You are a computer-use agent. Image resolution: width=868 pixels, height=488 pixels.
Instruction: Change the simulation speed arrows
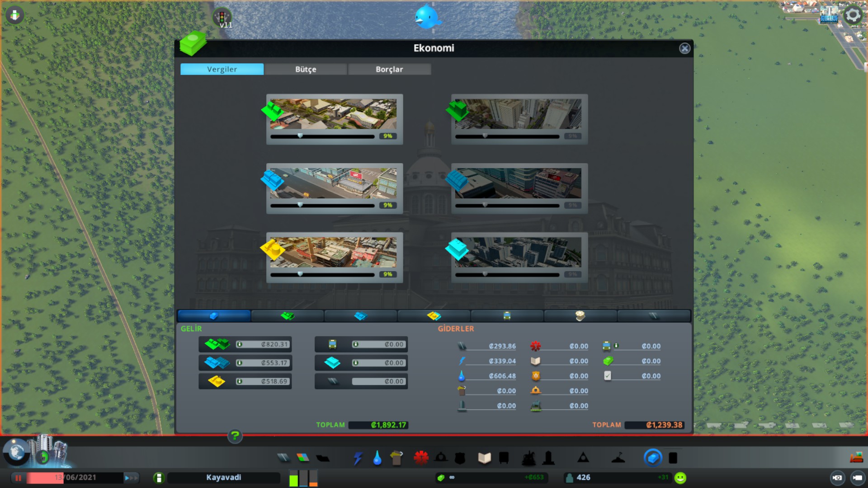point(131,478)
